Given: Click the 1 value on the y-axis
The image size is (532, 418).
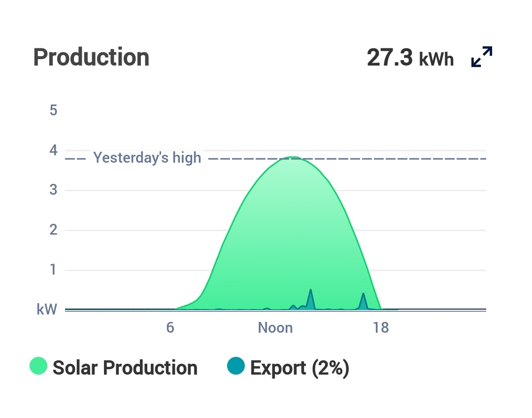Looking at the screenshot, I should (53, 270).
